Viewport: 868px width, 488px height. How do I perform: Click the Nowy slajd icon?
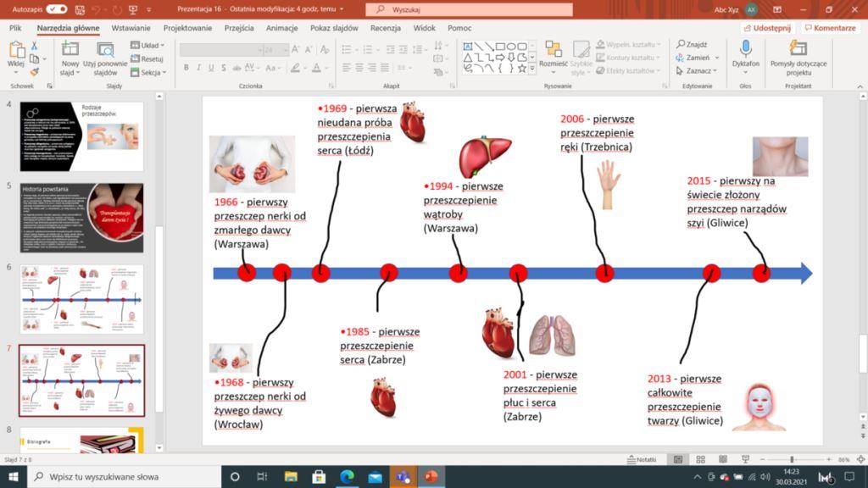click(x=70, y=50)
